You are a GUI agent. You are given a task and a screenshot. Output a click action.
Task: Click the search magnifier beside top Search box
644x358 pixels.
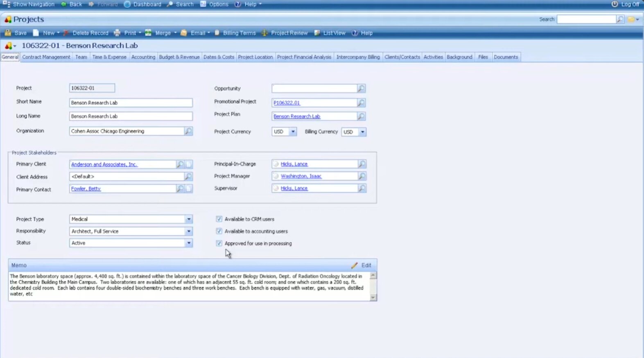point(620,19)
